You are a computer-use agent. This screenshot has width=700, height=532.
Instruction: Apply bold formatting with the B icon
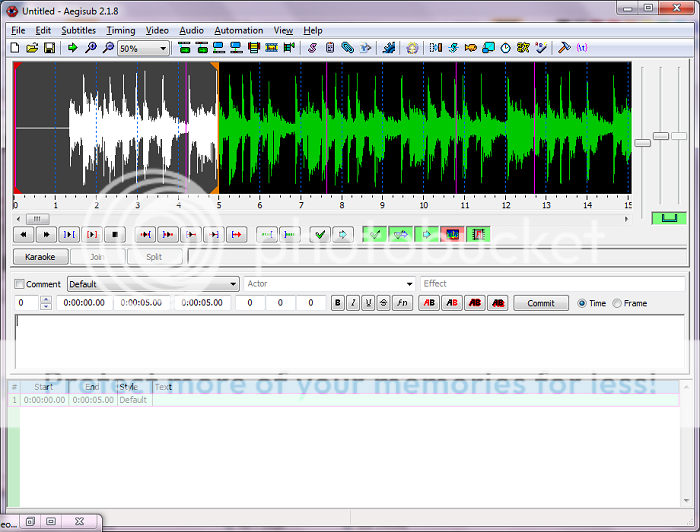pos(338,303)
